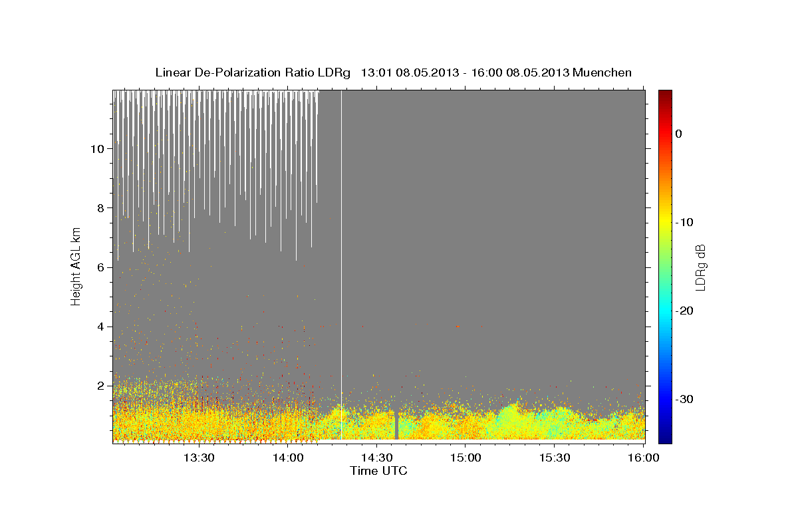
Task: Click the colorbar value -30 label
Action: (684, 399)
